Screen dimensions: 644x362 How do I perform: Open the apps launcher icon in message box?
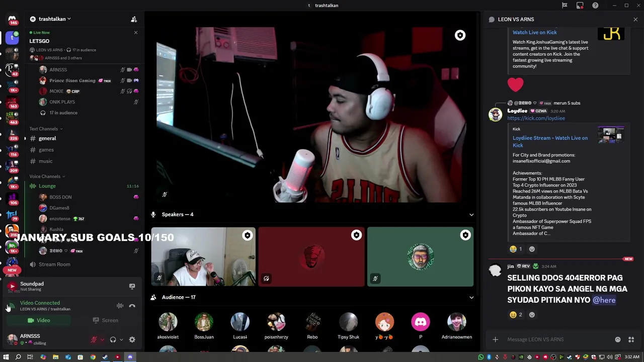click(x=631, y=340)
